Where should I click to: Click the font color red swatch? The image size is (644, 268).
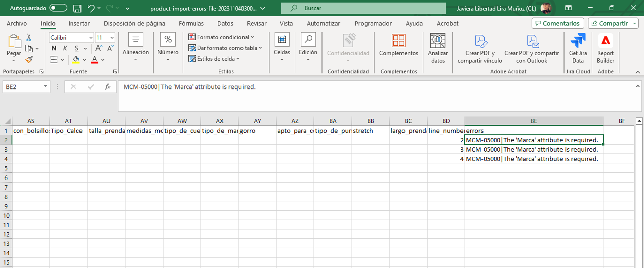click(x=94, y=59)
